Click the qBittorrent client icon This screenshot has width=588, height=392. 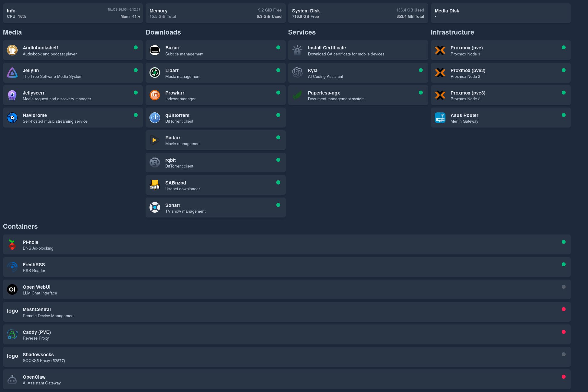[x=155, y=118]
